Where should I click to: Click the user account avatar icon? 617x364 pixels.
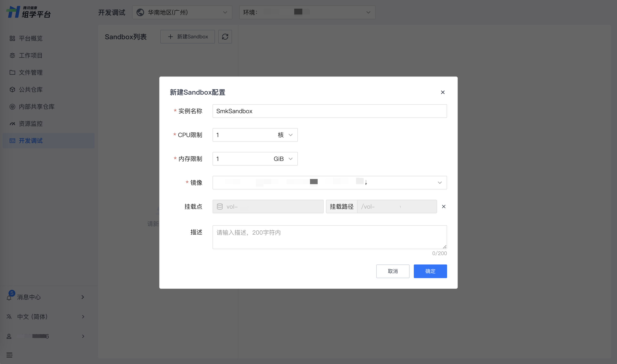(x=9, y=336)
